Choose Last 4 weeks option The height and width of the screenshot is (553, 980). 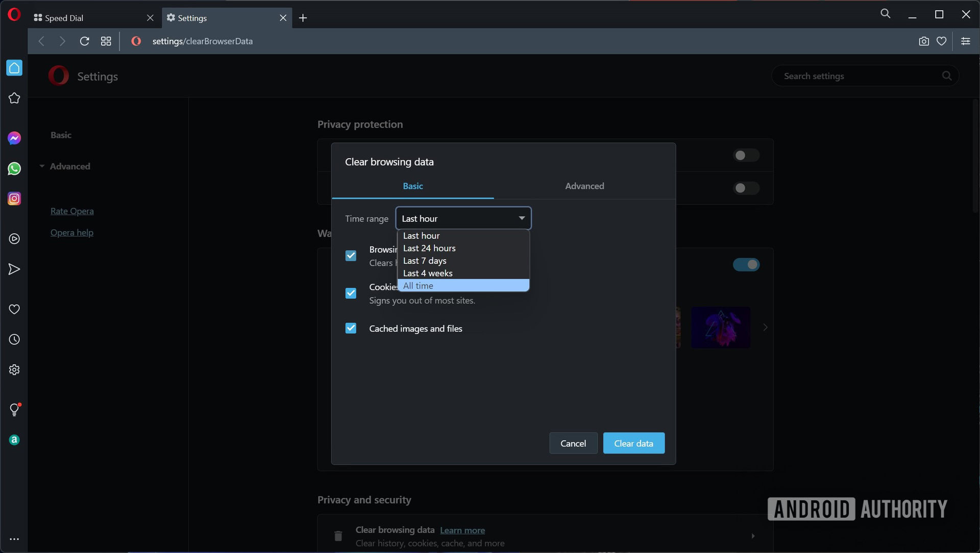click(463, 273)
